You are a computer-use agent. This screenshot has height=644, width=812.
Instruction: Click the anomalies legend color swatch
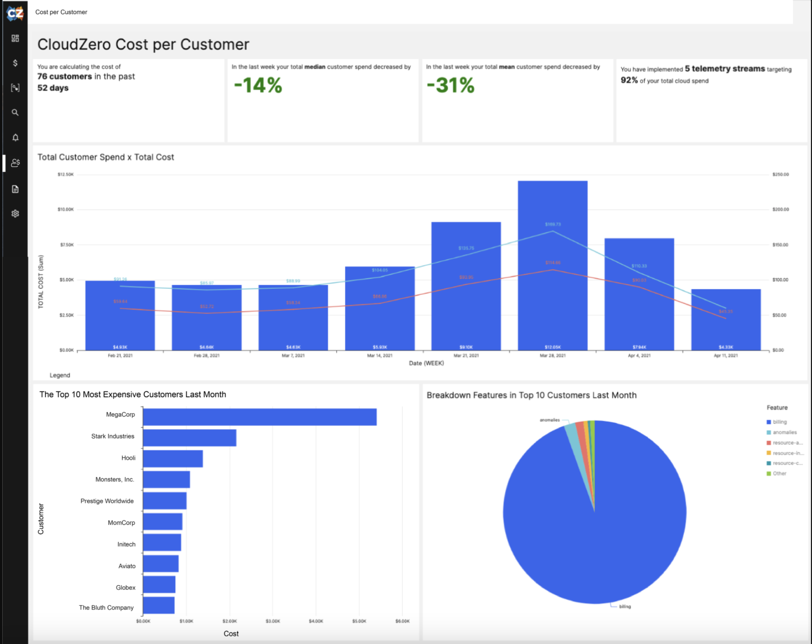(x=769, y=432)
